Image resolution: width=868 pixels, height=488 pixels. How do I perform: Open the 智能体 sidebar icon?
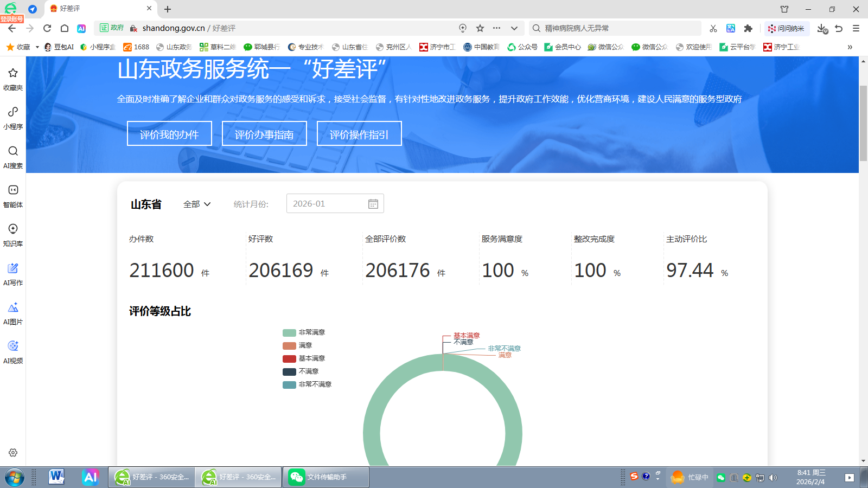pos(13,195)
